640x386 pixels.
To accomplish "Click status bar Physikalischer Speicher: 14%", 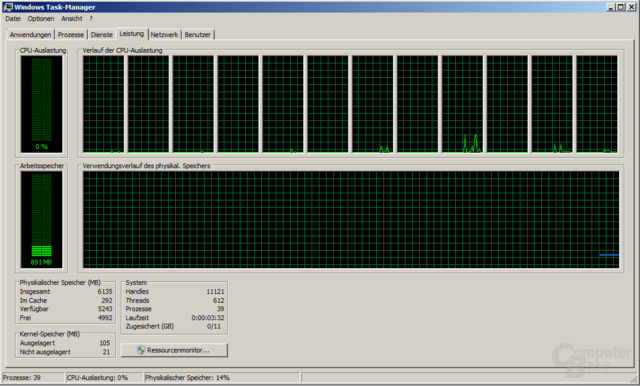I will pyautogui.click(x=222, y=378).
